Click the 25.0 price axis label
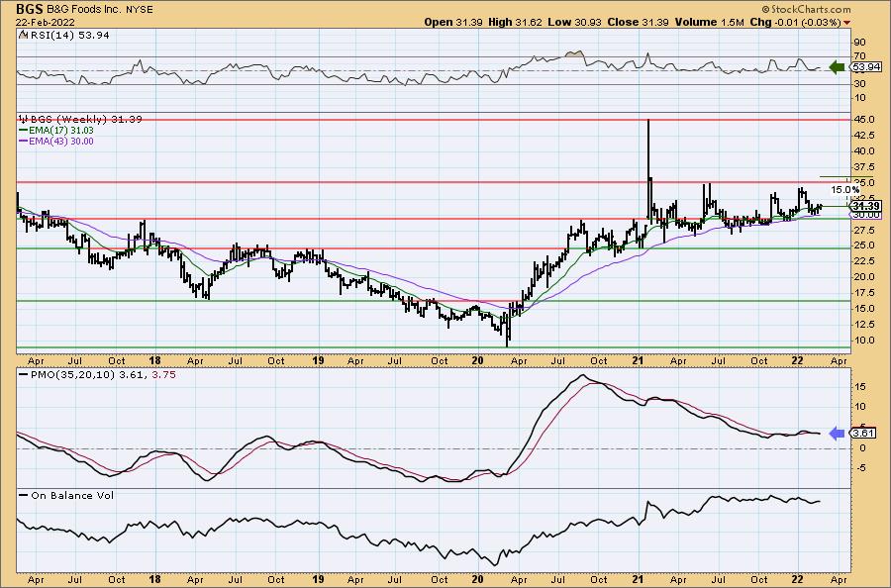The height and width of the screenshot is (588, 891). coord(863,245)
